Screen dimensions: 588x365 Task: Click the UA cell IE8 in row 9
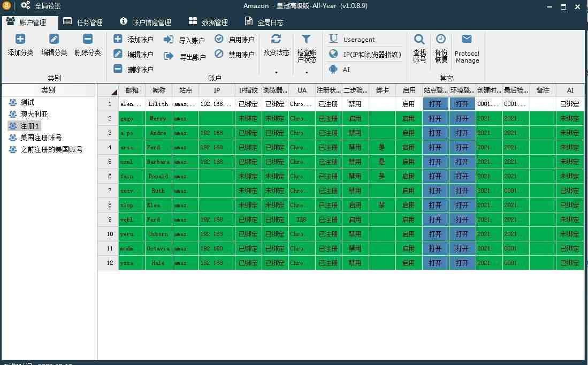302,219
